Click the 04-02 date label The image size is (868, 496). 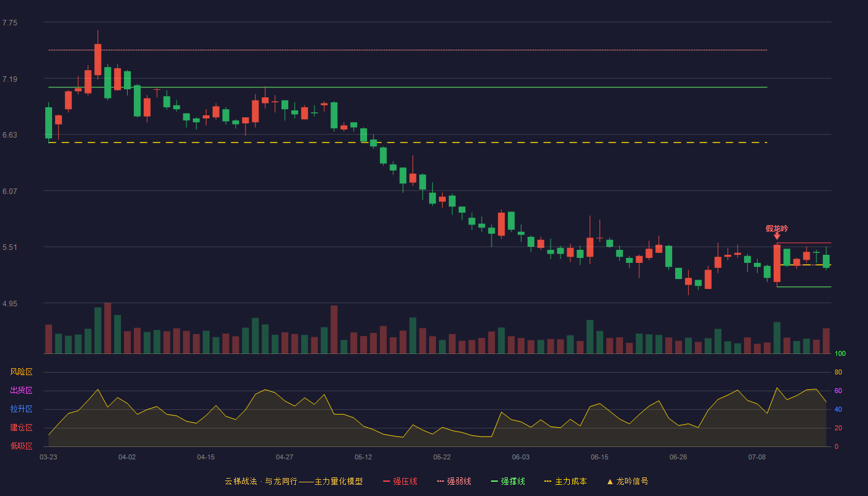(x=127, y=457)
